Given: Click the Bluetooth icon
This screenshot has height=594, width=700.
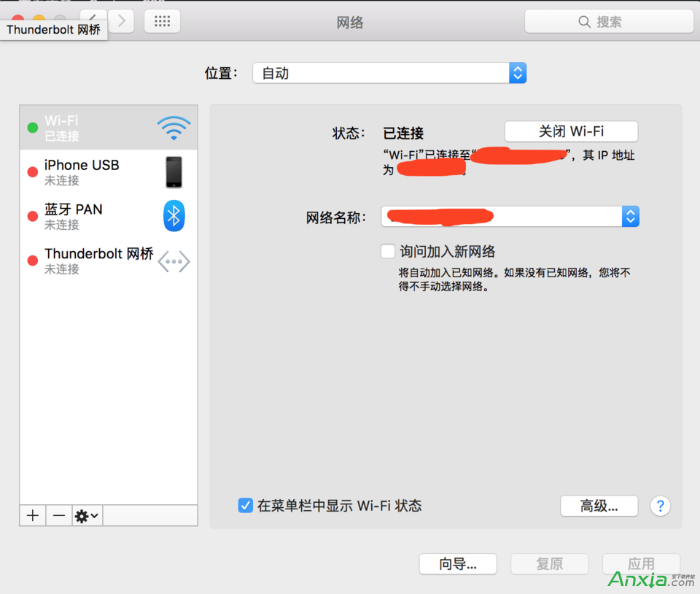Looking at the screenshot, I should pyautogui.click(x=174, y=216).
